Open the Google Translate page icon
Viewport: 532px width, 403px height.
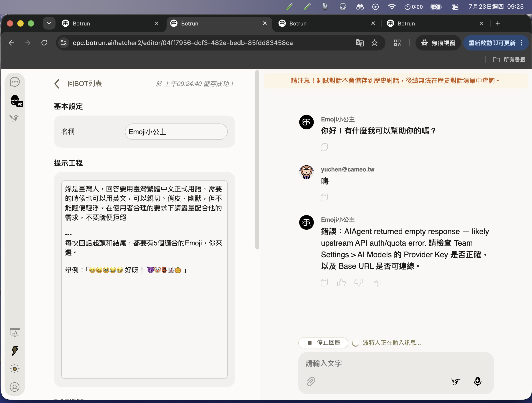[x=360, y=43]
